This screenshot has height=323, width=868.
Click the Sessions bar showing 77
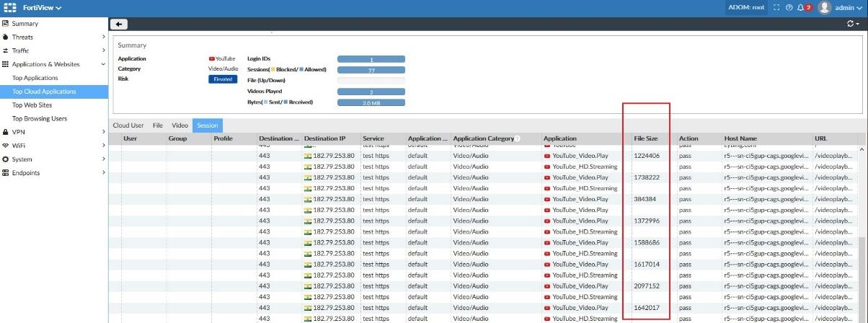pos(371,70)
